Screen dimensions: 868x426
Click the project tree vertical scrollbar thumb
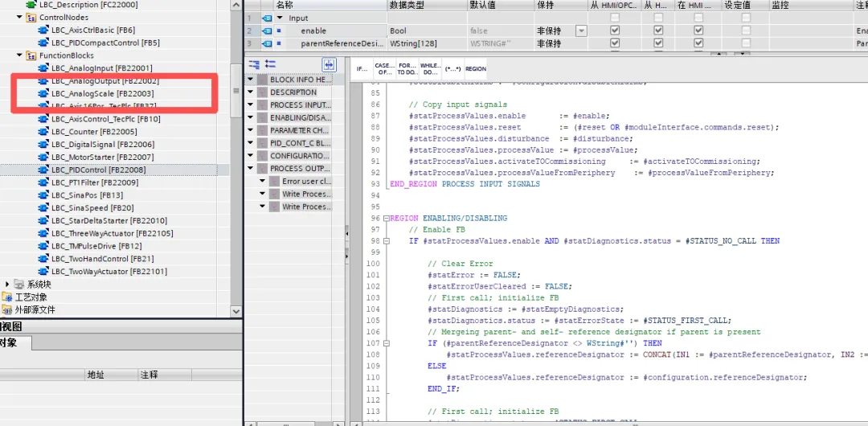click(x=236, y=91)
